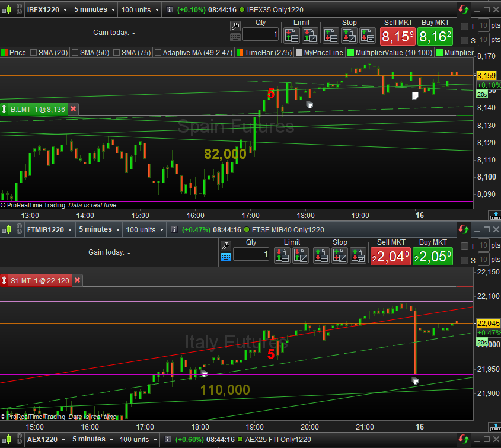Click first Limit order icon in FTMIB panel
501x448 pixels.
point(282,255)
